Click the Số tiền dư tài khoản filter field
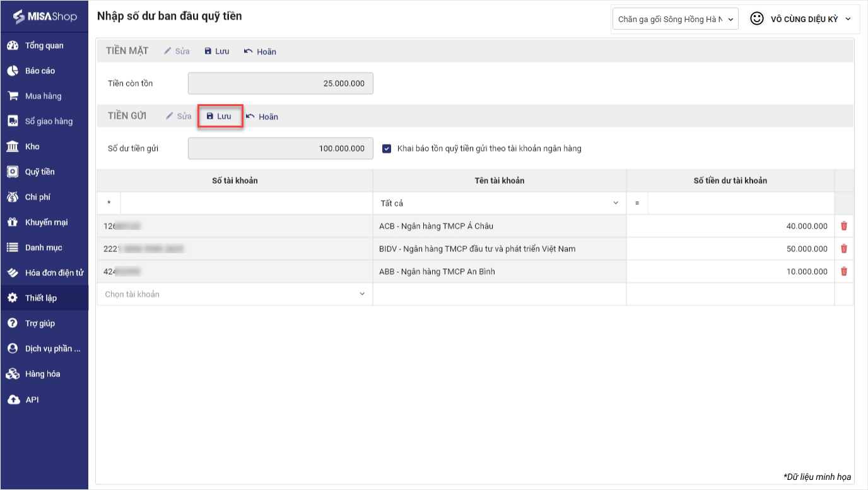This screenshot has height=490, width=868. tap(741, 203)
